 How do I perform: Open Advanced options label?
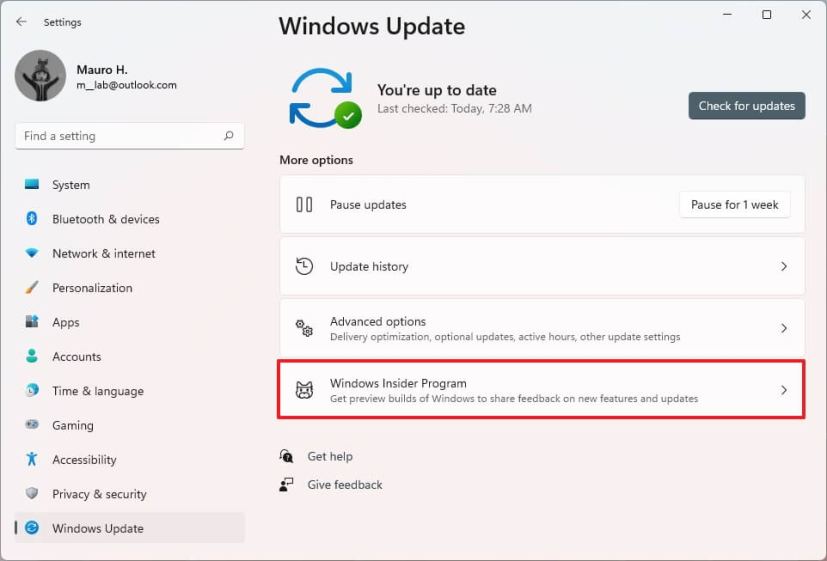pos(378,321)
